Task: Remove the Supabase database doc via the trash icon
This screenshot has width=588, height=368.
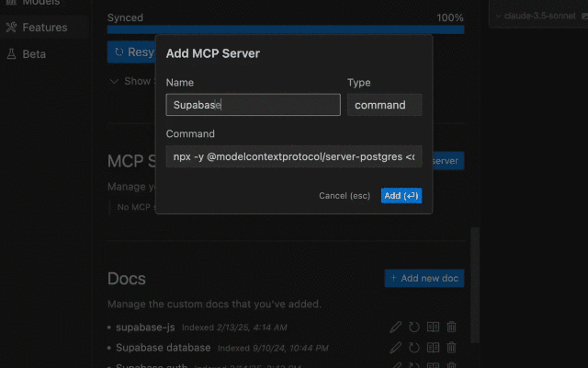Action: click(x=451, y=348)
